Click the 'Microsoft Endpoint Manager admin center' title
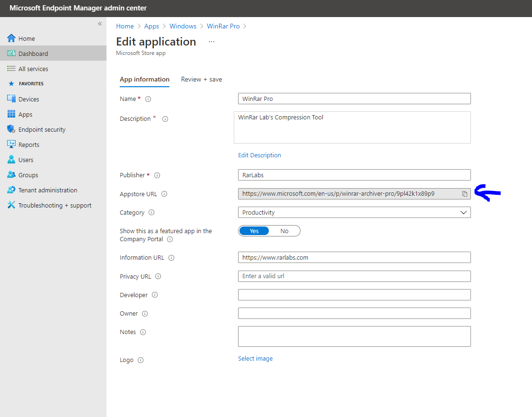 point(78,8)
